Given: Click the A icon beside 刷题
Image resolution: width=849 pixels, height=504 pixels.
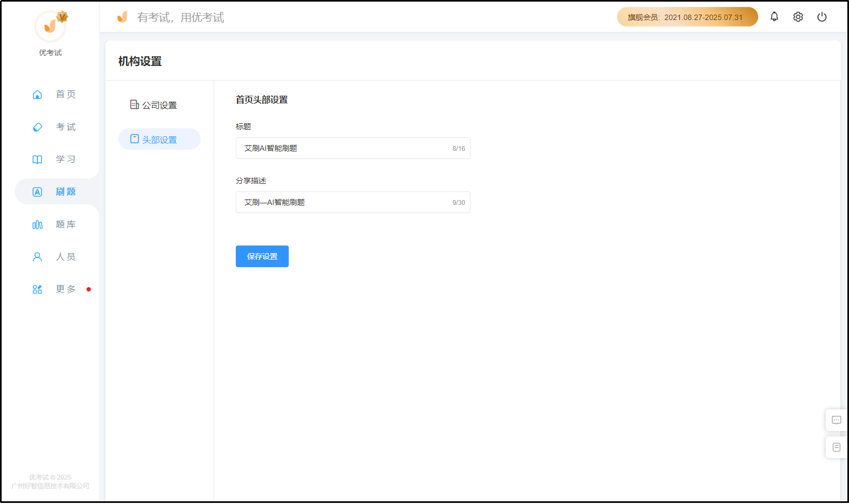Looking at the screenshot, I should [x=37, y=192].
